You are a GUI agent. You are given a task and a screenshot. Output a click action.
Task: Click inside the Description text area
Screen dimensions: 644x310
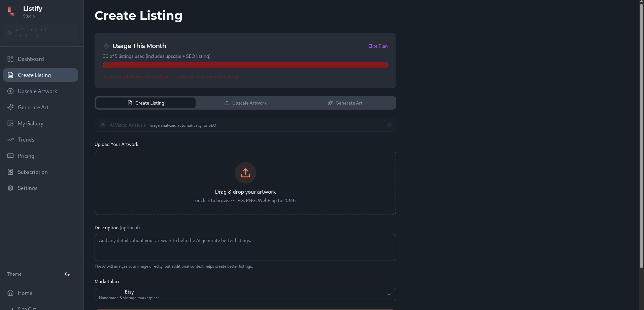[x=245, y=247]
